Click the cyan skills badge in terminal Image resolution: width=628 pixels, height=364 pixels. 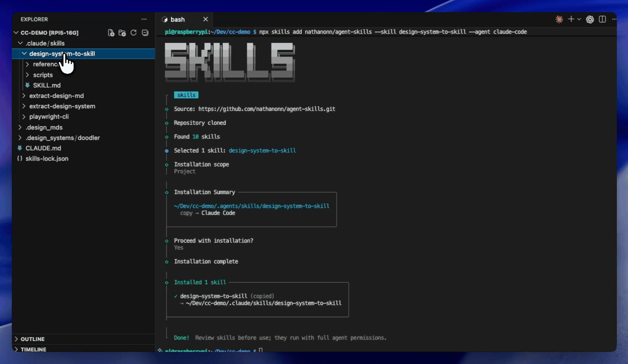click(x=186, y=95)
